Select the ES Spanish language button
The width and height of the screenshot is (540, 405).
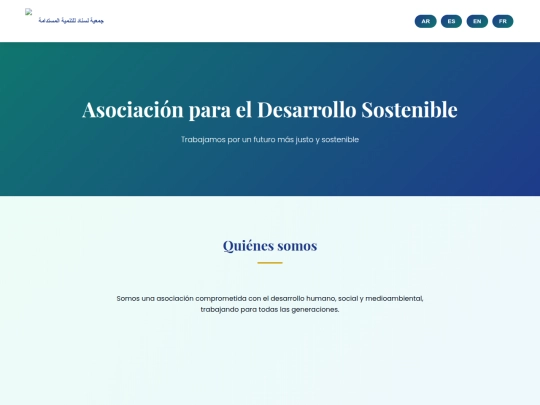click(451, 21)
